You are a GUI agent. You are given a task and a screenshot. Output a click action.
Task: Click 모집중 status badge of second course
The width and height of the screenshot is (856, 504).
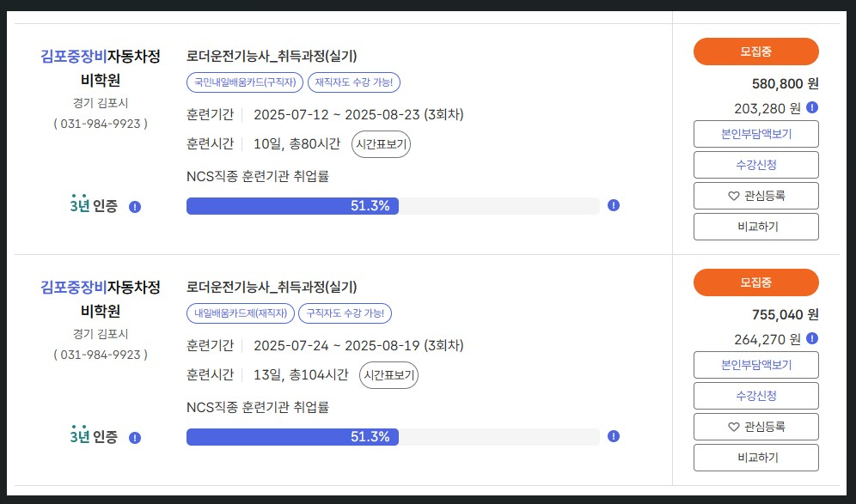point(756,282)
